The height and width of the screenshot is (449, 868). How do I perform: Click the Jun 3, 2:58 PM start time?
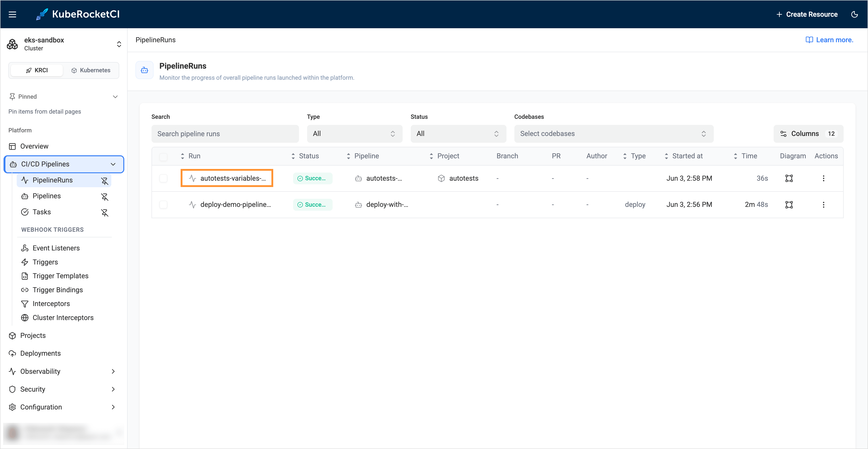click(x=689, y=178)
